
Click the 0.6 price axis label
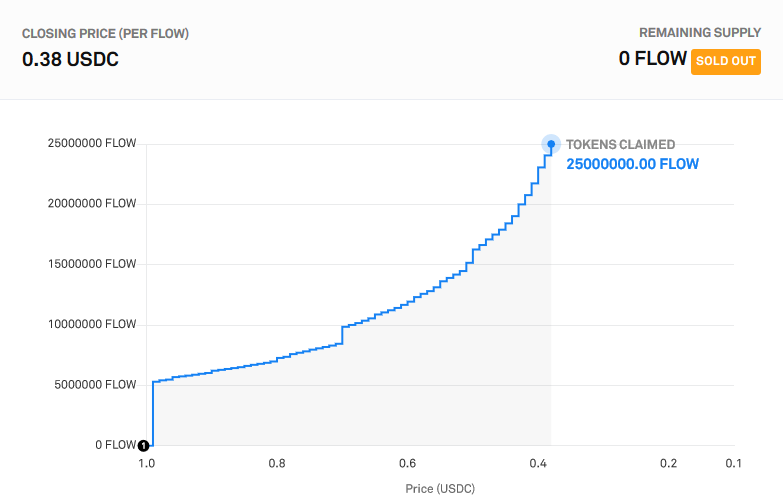point(407,464)
